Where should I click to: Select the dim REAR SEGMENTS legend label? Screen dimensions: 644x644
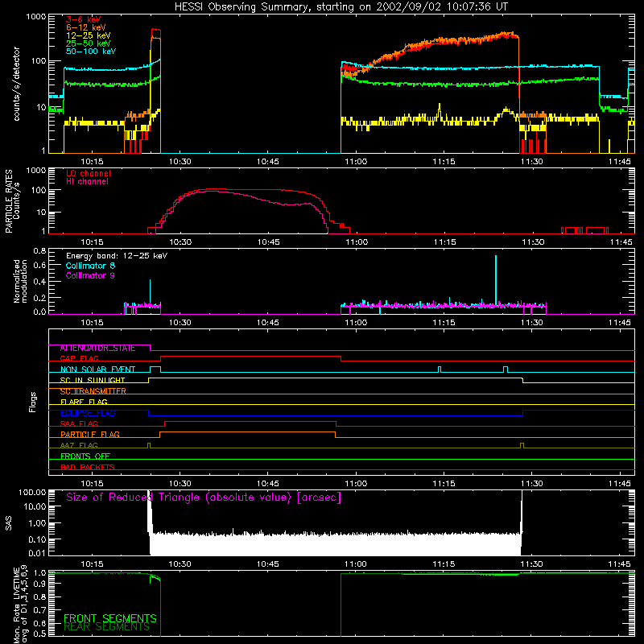click(x=106, y=627)
